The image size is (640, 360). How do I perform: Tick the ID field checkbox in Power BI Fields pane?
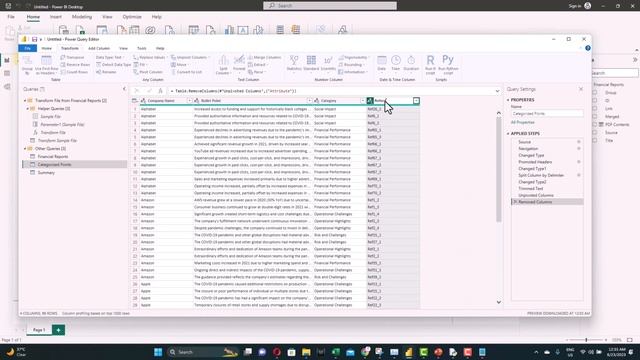[x=595, y=100]
